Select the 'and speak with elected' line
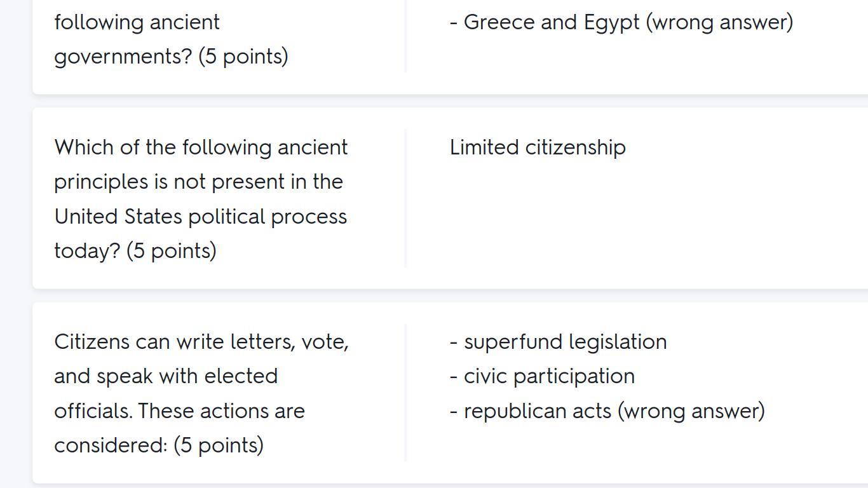Image resolution: width=868 pixels, height=488 pixels. [166, 376]
